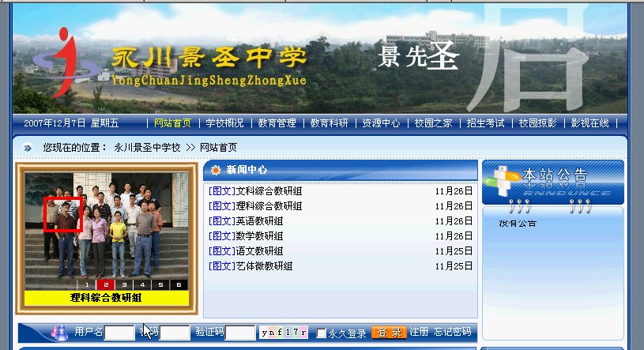Click the captcha image ynf17r

(x=284, y=333)
